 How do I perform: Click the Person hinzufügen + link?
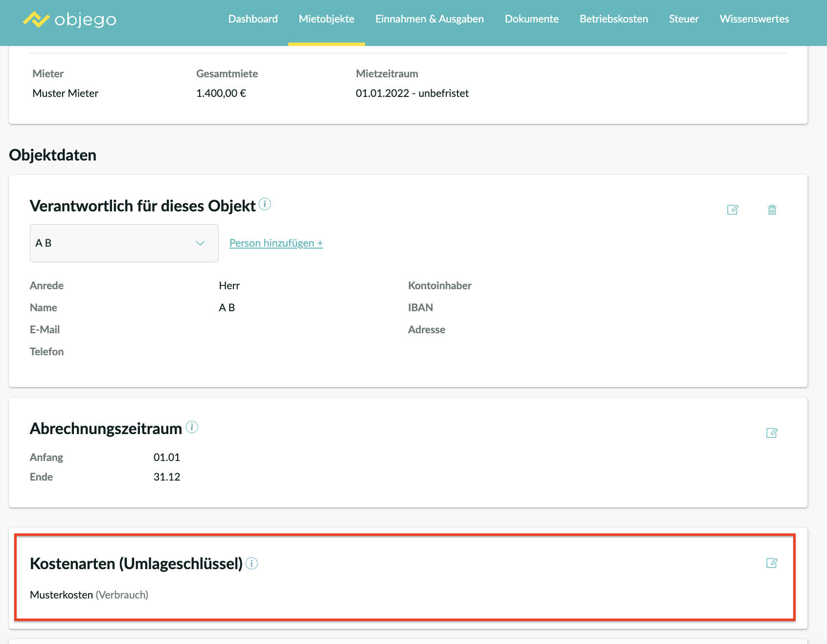[276, 243]
